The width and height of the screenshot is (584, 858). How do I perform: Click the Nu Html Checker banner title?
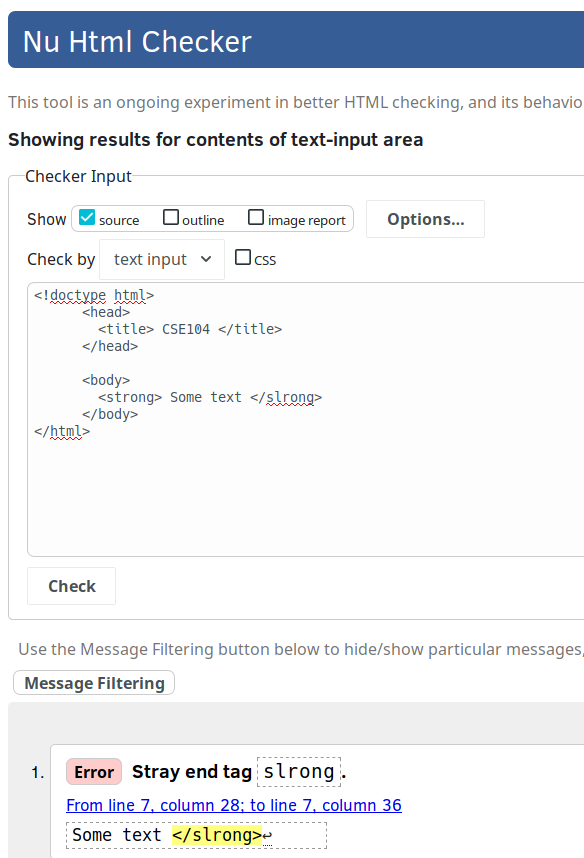click(137, 42)
